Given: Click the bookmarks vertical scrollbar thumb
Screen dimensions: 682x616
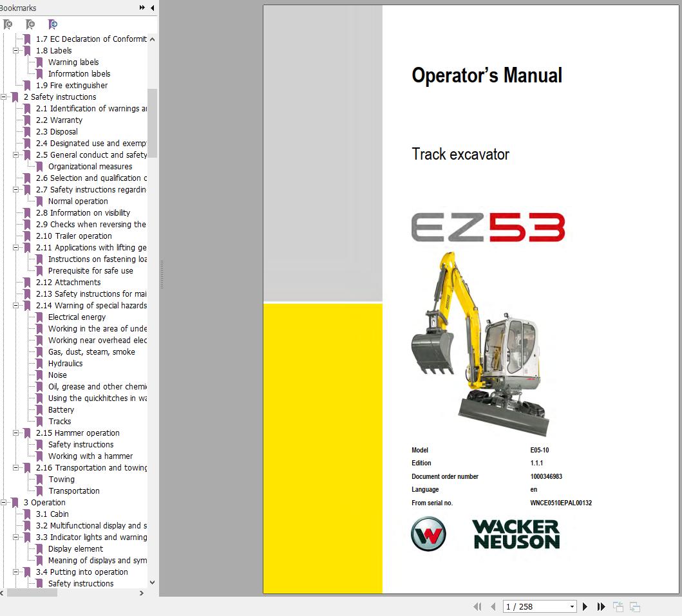Looking at the screenshot, I should (x=152, y=123).
